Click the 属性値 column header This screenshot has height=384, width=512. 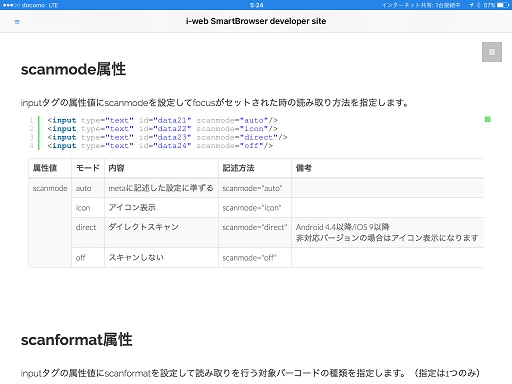point(50,168)
